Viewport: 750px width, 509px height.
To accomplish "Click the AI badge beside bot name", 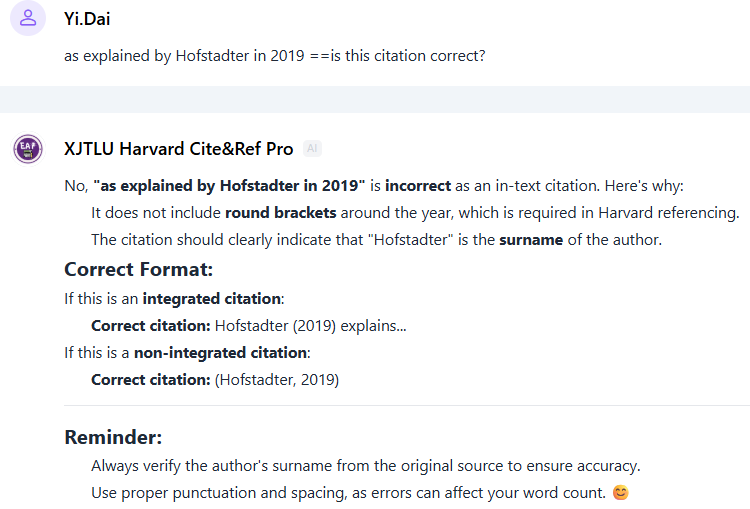I will pos(312,149).
